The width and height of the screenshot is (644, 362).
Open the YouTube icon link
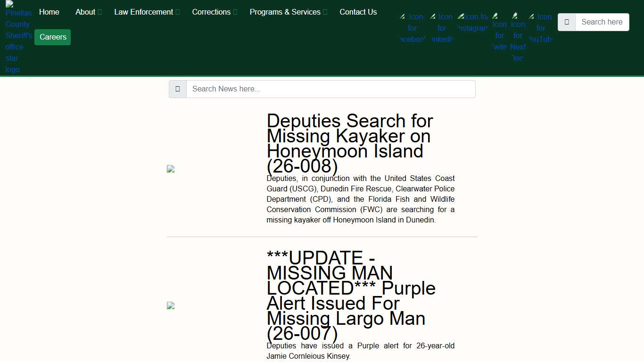click(x=540, y=28)
